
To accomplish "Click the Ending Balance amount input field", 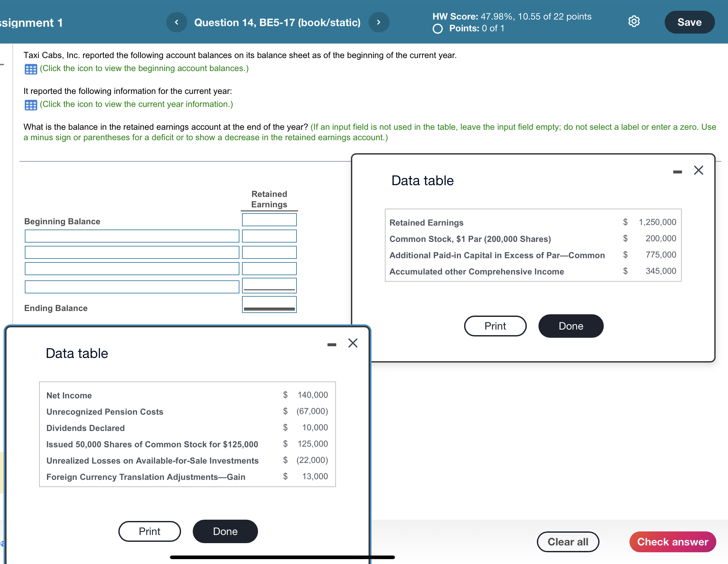I will (x=269, y=304).
